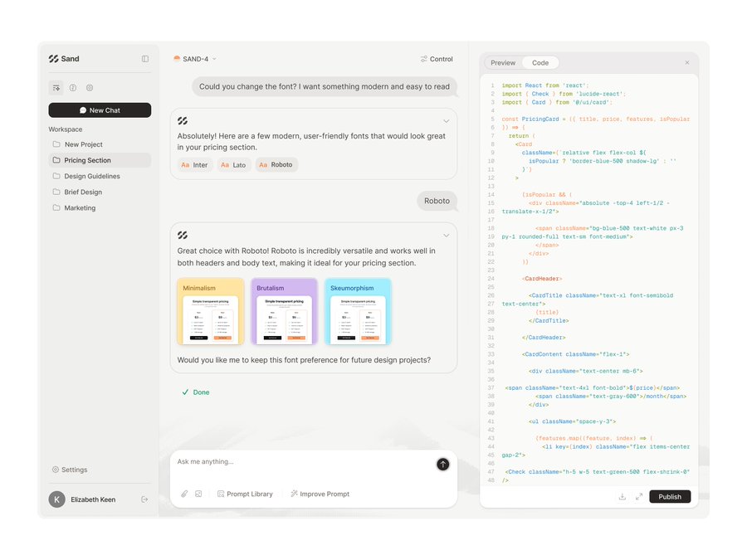Open the Brief Design folder
Viewport: 747px width, 560px height.
[100, 192]
